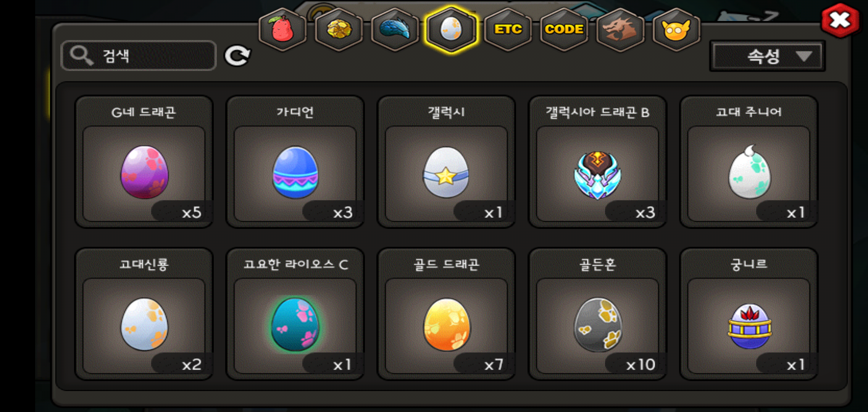Open the gold nugget category
The width and height of the screenshot is (868, 412).
point(339,29)
